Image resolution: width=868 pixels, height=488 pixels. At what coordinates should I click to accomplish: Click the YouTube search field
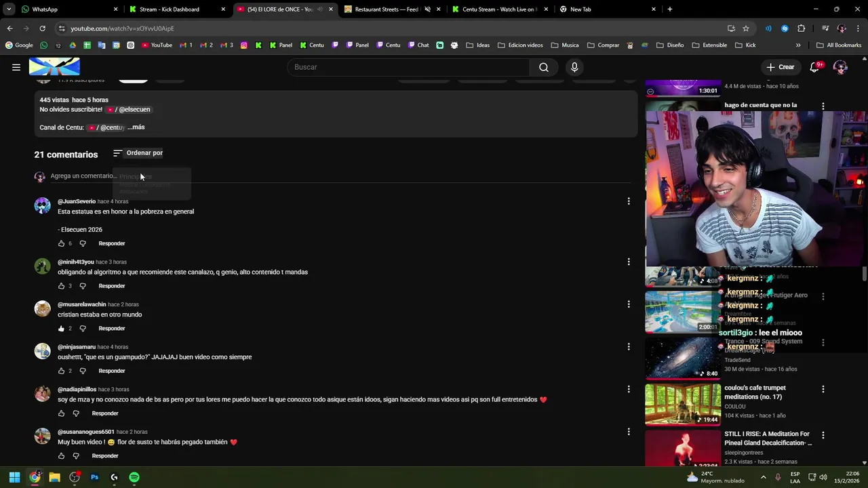[408, 67]
